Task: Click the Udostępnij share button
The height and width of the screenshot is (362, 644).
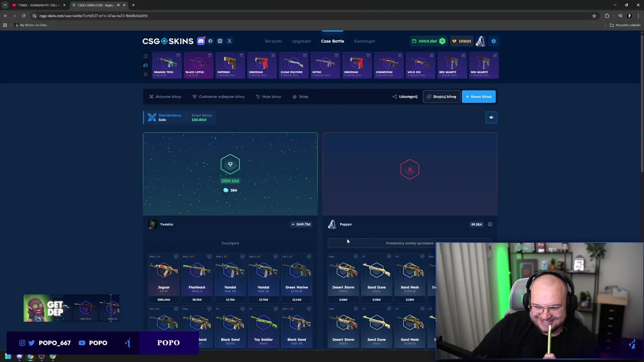Action: tap(405, 97)
